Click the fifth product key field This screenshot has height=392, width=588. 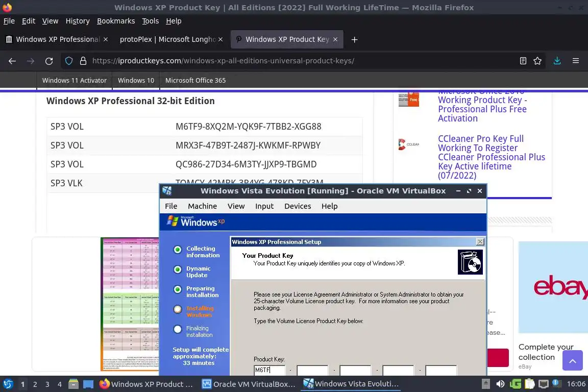(x=441, y=370)
